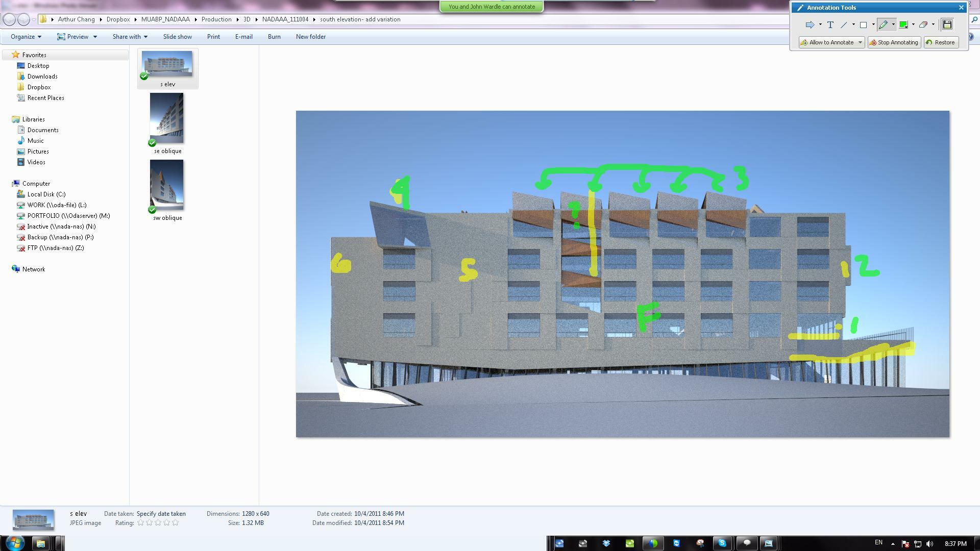Open arrow tool options dropdown

[820, 24]
